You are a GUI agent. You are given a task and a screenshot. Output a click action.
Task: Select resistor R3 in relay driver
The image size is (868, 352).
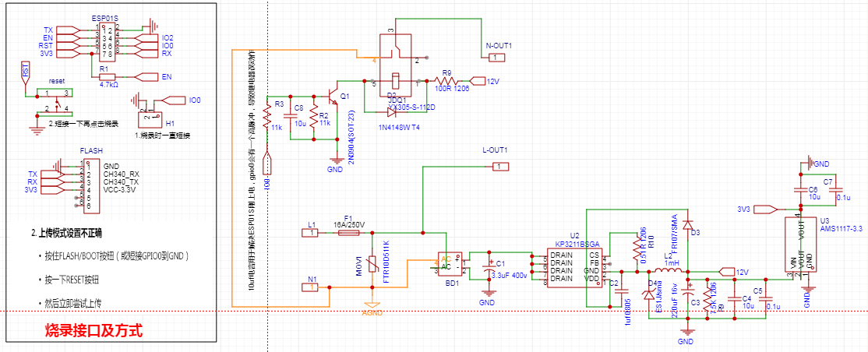click(x=267, y=117)
